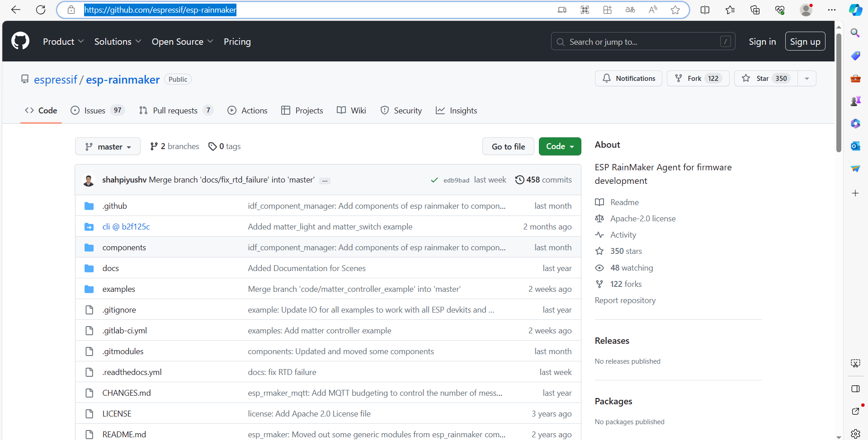Open Apache-2.0 license link

(x=635, y=219)
